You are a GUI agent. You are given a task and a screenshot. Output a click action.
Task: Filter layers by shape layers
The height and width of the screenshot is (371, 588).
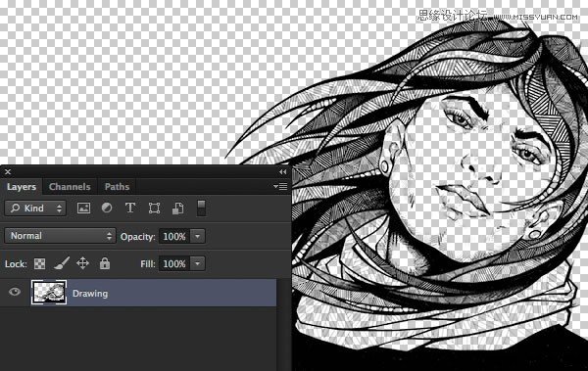(x=154, y=208)
